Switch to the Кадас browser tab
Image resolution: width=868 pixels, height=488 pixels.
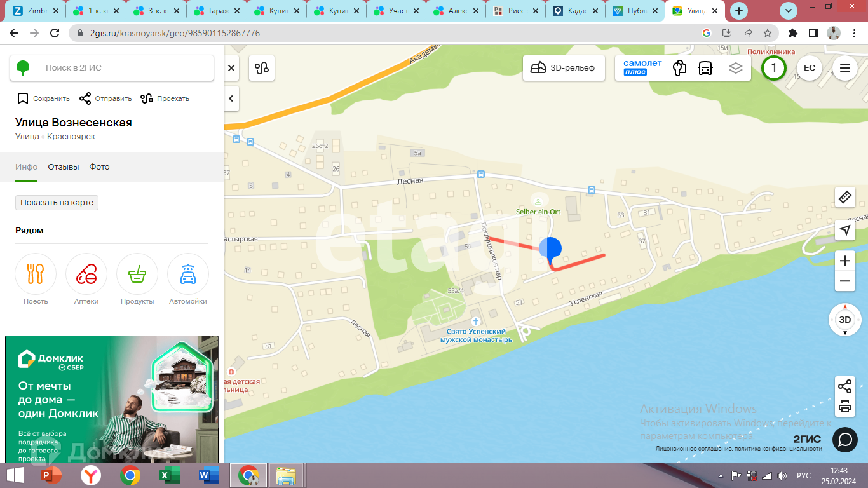tap(576, 11)
